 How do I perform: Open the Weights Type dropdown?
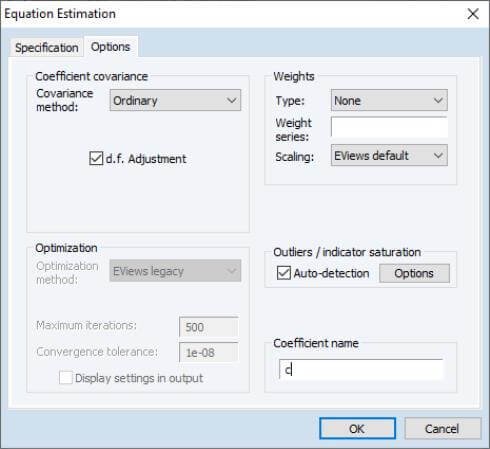click(389, 100)
